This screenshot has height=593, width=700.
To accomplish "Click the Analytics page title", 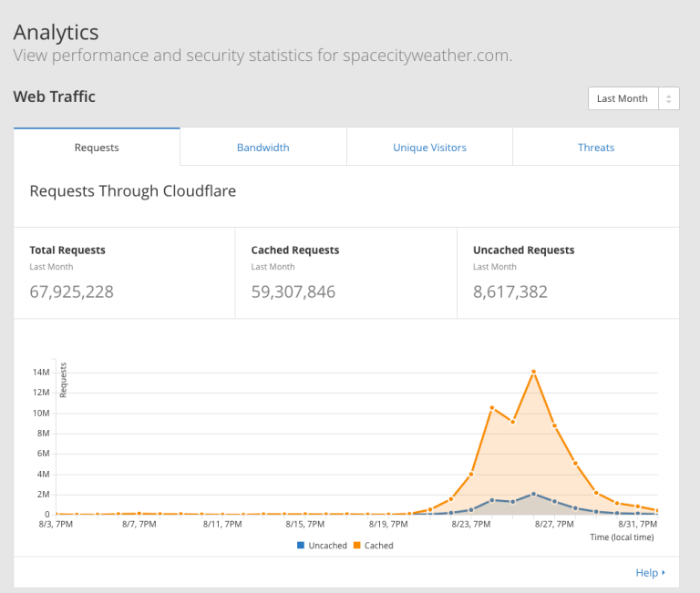I will point(56,32).
